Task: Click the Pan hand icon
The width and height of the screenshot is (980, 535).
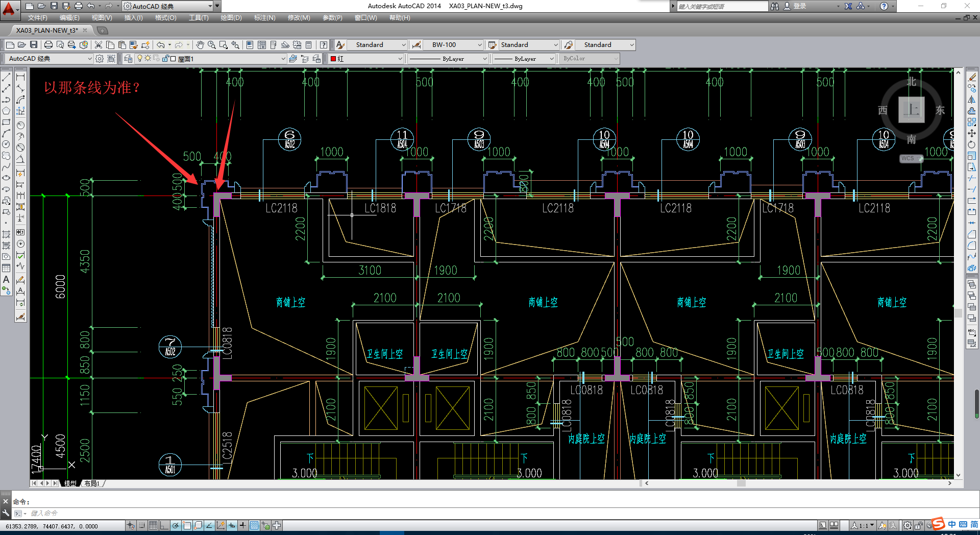Action: pos(200,45)
